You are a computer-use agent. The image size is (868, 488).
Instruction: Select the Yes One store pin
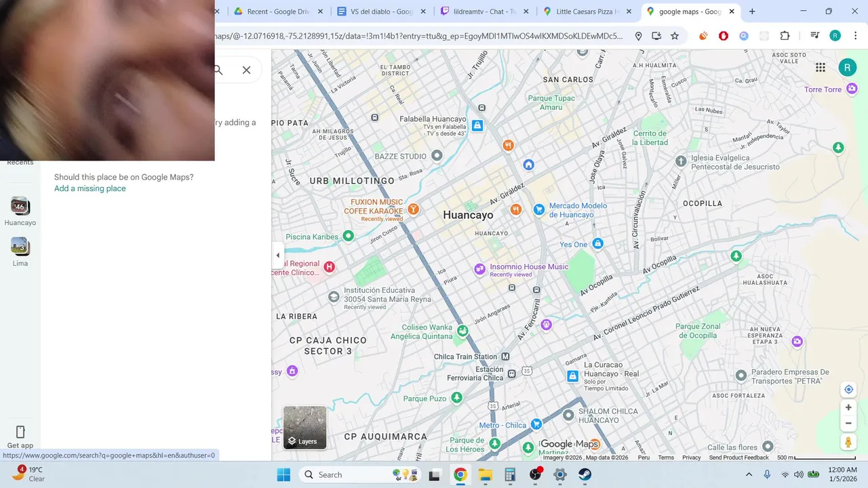pos(597,243)
